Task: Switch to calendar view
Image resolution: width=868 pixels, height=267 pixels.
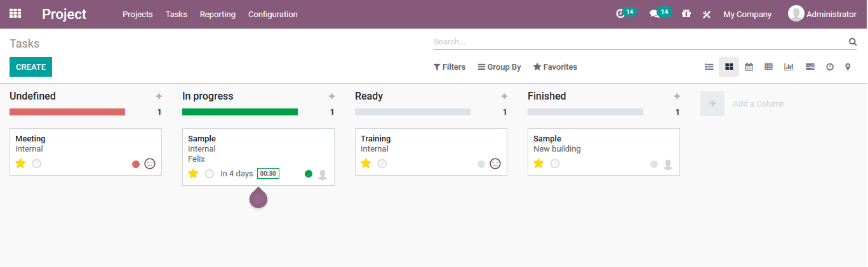Action: [x=749, y=67]
